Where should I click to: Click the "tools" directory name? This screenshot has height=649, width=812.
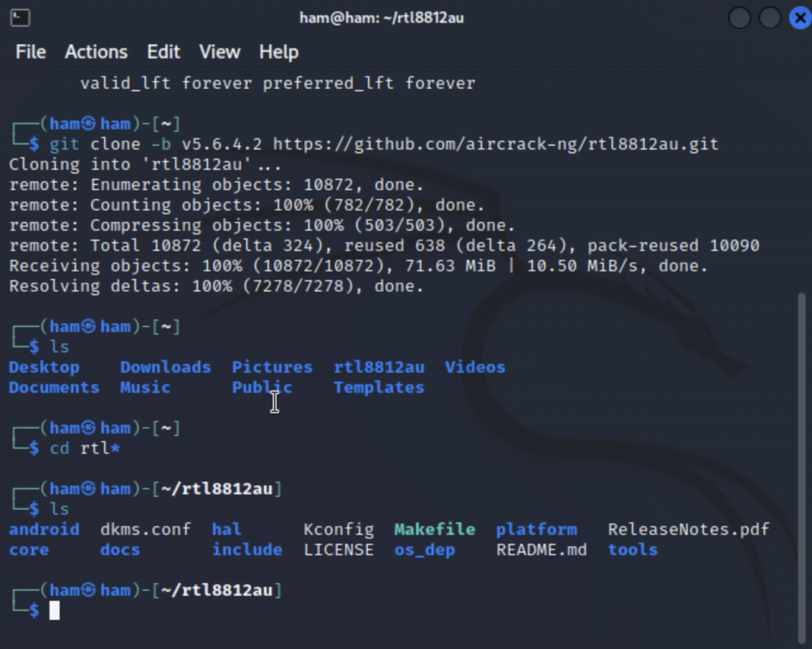[633, 550]
